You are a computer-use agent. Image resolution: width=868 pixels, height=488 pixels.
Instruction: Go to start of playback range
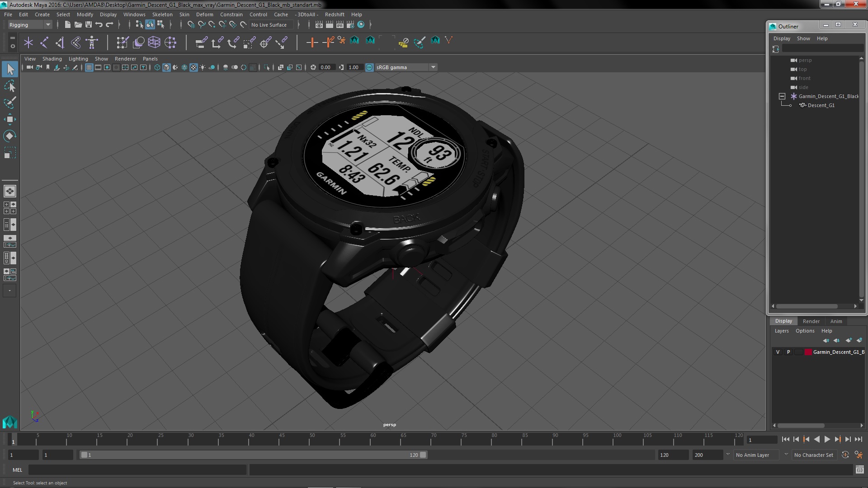click(x=785, y=439)
